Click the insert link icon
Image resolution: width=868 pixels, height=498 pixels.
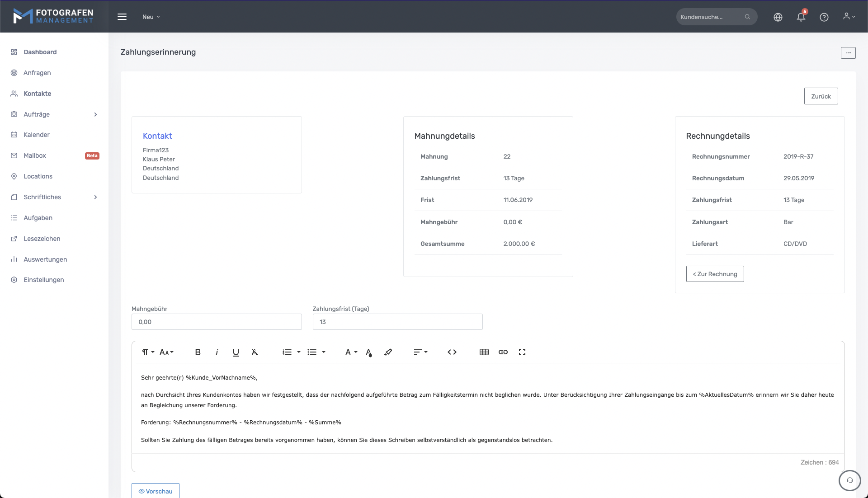(x=503, y=352)
